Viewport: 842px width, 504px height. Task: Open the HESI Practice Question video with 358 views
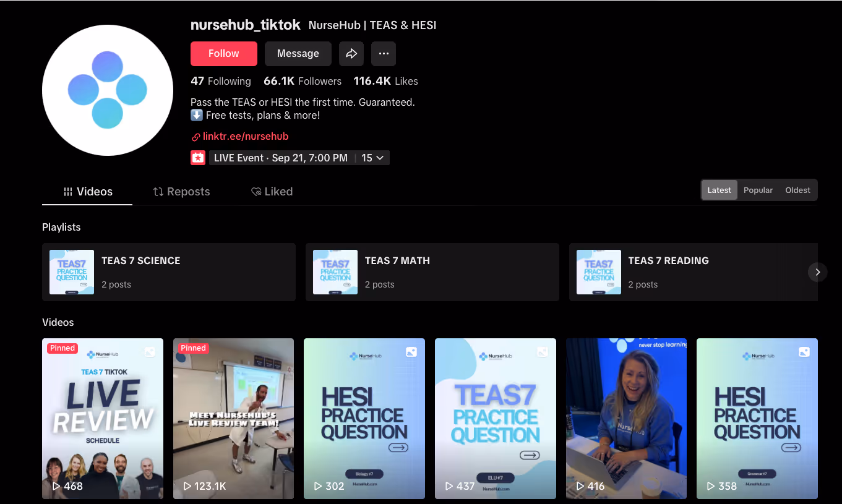pyautogui.click(x=757, y=419)
